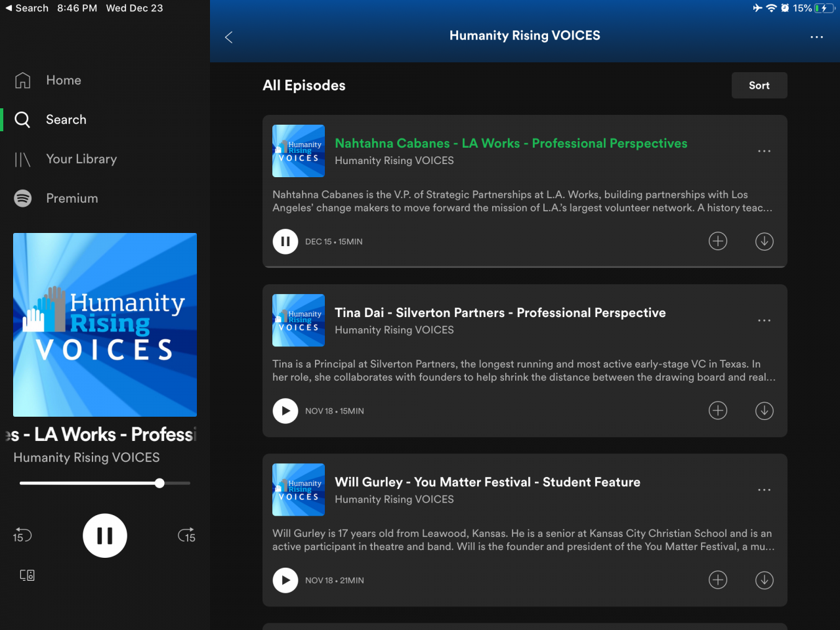
Task: Go back using the left chevron arrow
Action: (228, 37)
